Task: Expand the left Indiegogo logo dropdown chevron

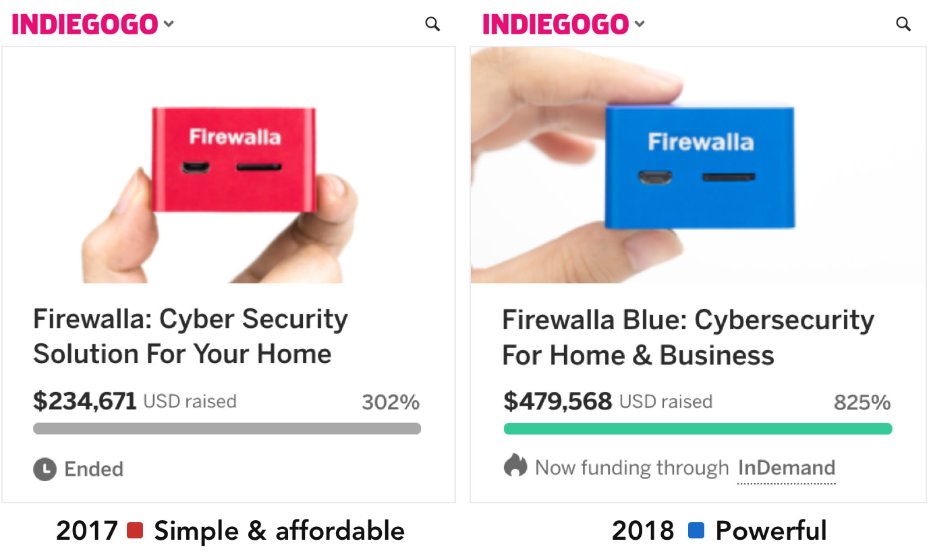Action: click(x=169, y=25)
